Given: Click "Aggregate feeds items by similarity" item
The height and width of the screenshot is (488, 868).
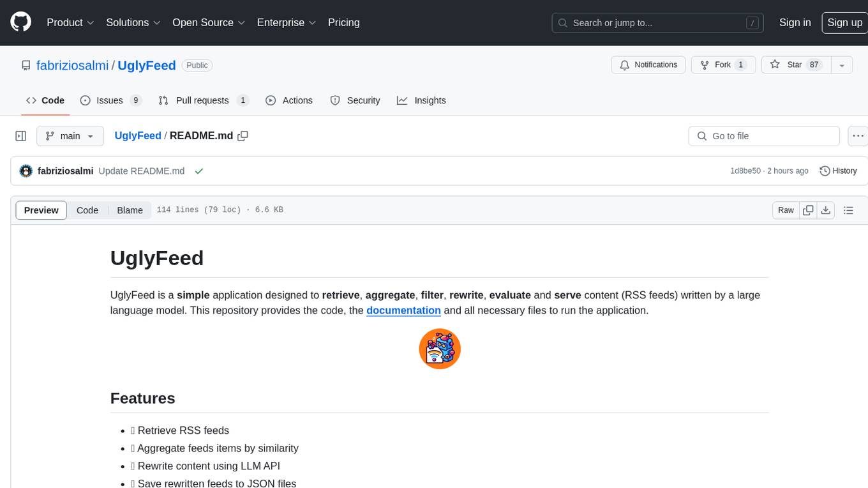Looking at the screenshot, I should [x=214, y=448].
